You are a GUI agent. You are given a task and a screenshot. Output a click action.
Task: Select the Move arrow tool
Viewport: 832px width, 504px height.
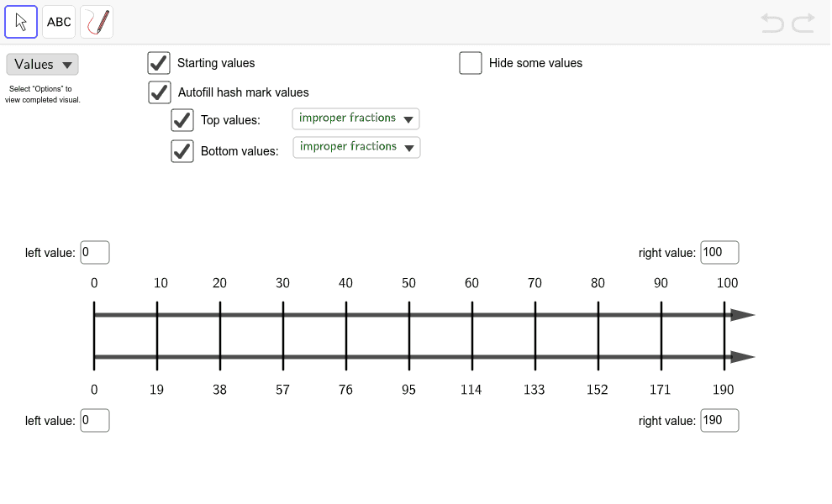(x=21, y=22)
